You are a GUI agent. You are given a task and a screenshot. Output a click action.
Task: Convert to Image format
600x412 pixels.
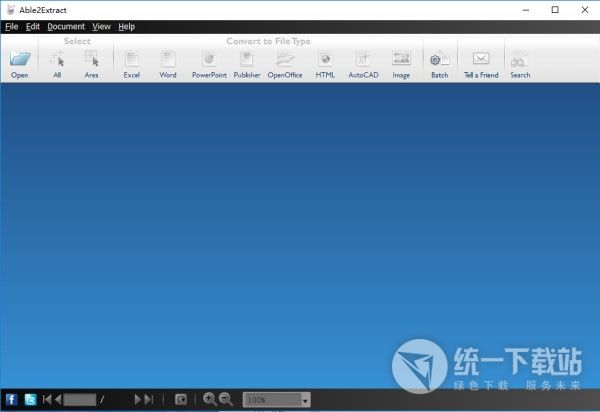click(x=401, y=59)
